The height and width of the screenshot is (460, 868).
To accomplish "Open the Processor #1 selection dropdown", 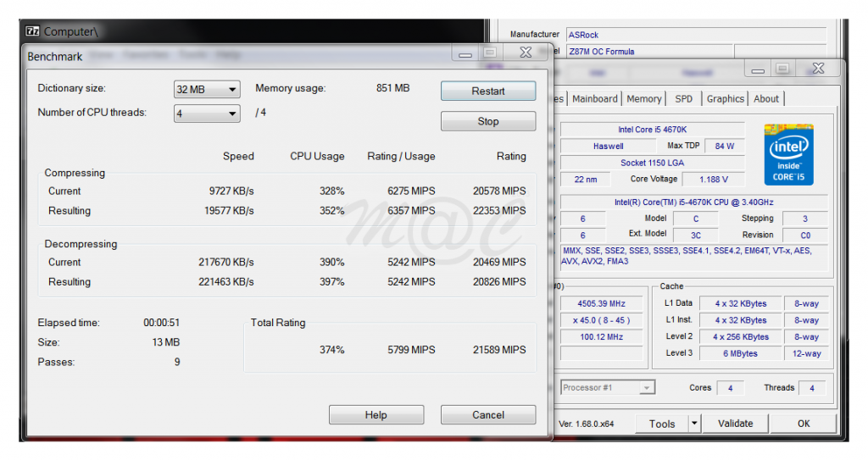I will pyautogui.click(x=606, y=388).
